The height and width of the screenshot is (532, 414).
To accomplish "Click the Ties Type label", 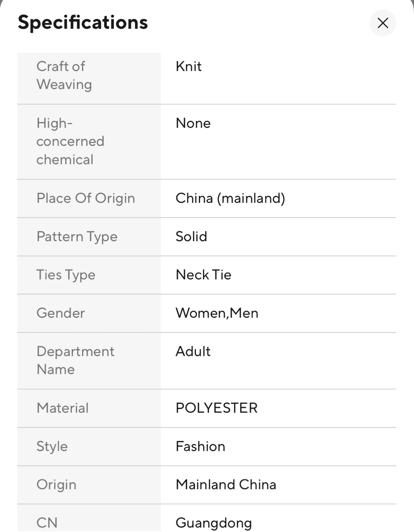I will tap(66, 275).
